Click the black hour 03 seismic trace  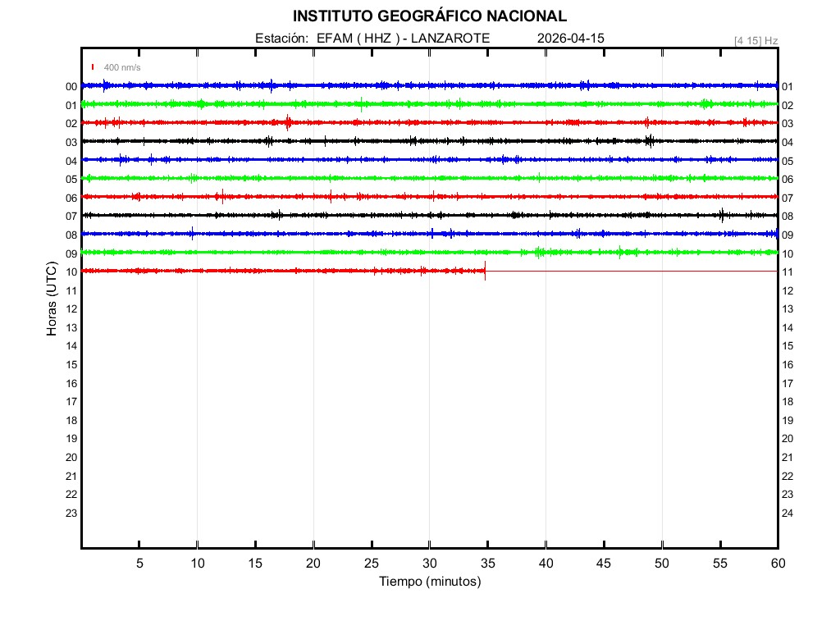tap(328, 141)
